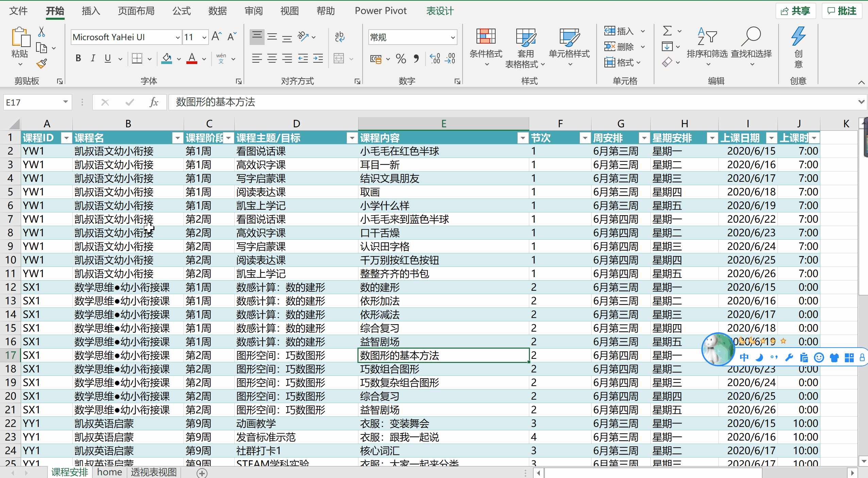Open the 数据 ribbon tab
Screen dimensions: 868x478
point(218,11)
